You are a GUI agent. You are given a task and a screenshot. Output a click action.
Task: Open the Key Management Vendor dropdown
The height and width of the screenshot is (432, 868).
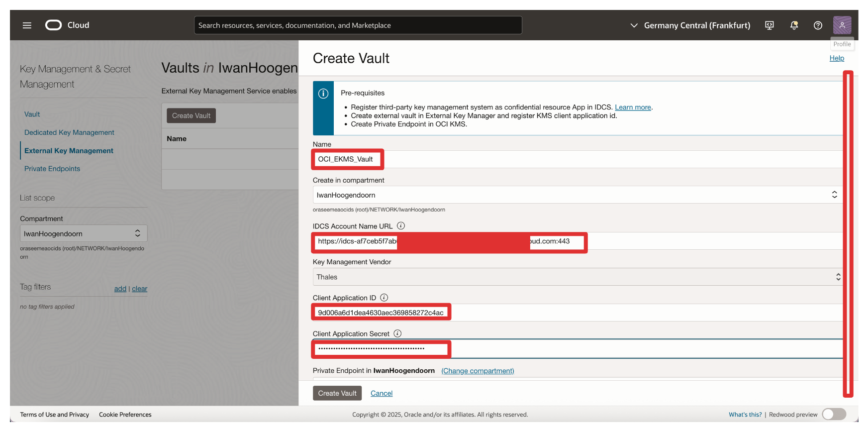577,277
